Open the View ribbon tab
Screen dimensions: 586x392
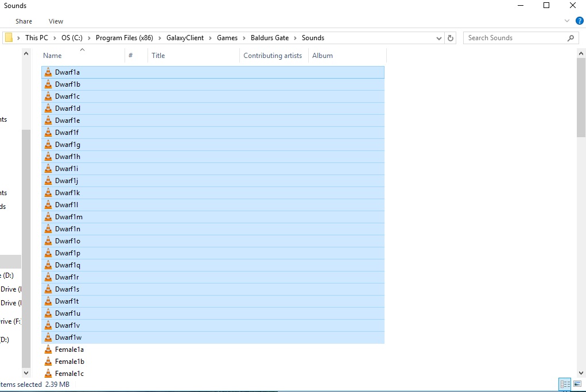coord(56,21)
